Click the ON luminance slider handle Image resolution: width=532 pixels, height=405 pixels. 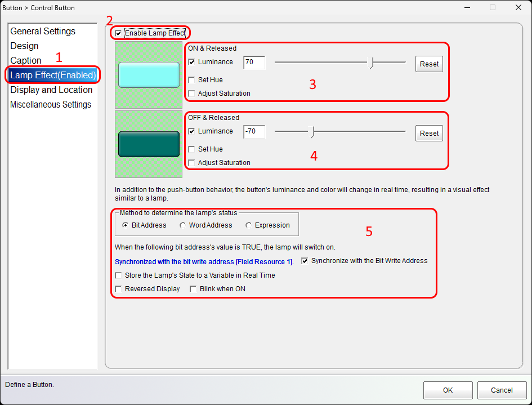371,63
